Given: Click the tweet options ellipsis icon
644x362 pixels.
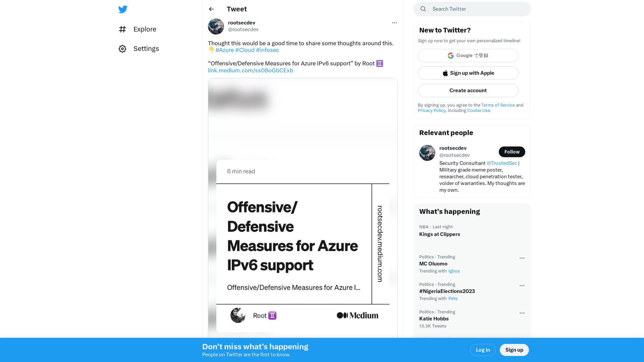Looking at the screenshot, I should [x=394, y=22].
